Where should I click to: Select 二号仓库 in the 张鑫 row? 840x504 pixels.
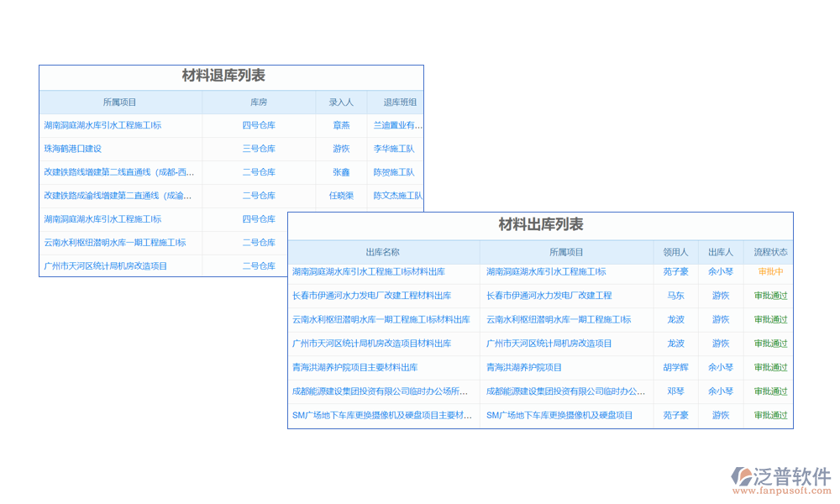259,172
